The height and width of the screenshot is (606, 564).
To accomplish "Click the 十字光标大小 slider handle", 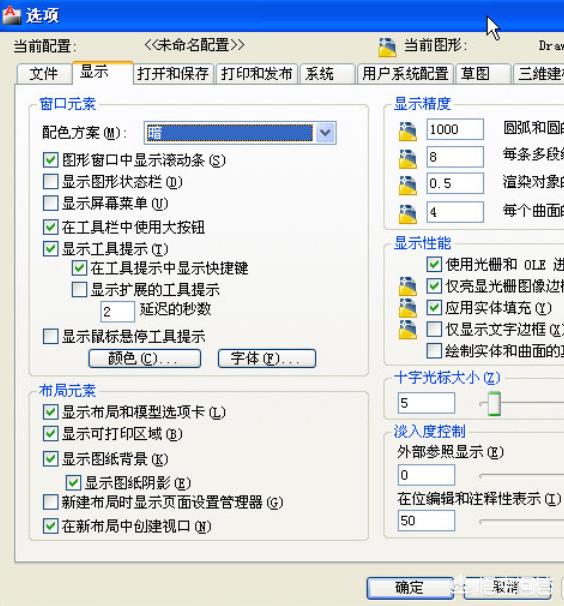I will coord(494,403).
